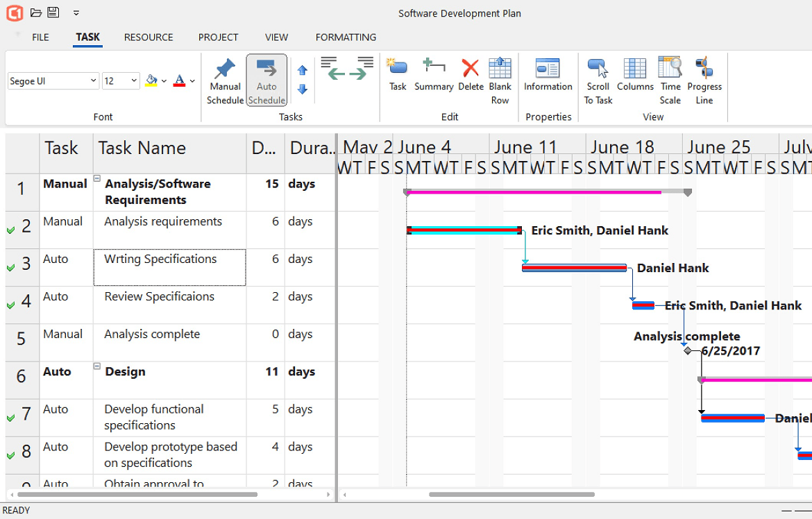Select 'Develop functional specifications' cell
This screenshot has height=519, width=812.
[x=169, y=418]
